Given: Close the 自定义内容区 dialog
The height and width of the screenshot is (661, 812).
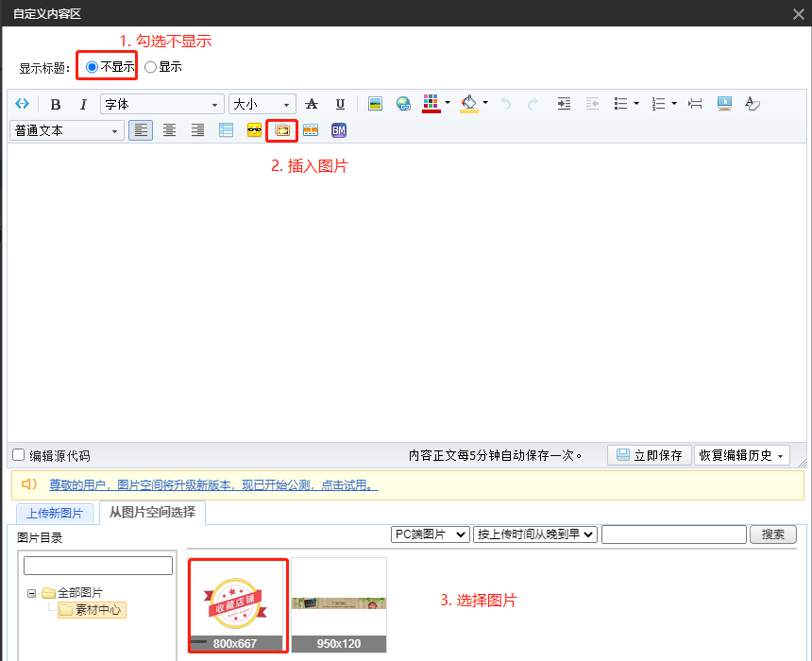Looking at the screenshot, I should (799, 14).
